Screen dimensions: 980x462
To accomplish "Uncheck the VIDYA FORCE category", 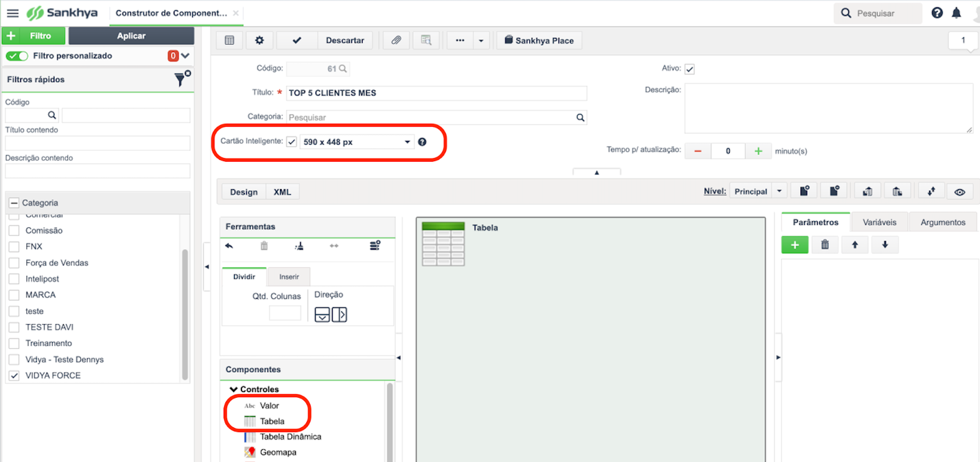I will point(14,376).
